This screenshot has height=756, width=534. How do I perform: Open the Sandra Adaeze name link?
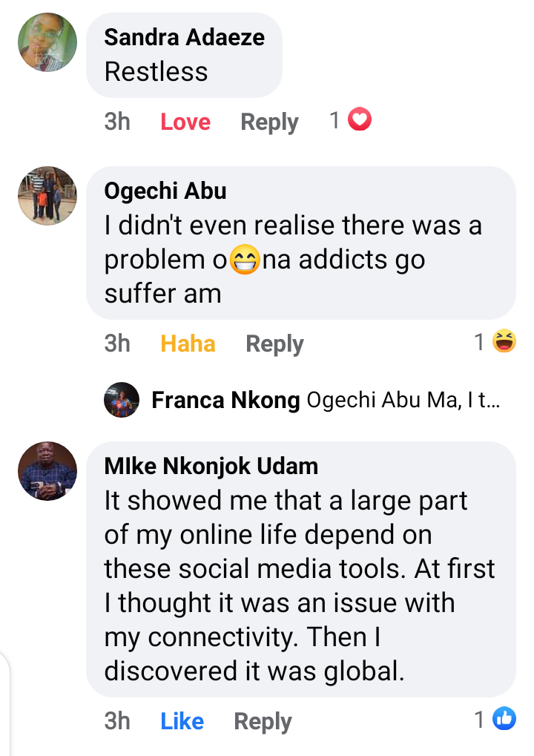[x=185, y=38]
